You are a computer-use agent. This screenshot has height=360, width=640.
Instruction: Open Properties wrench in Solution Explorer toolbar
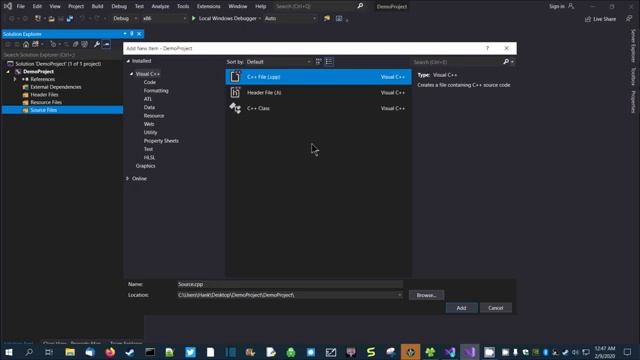point(97,44)
